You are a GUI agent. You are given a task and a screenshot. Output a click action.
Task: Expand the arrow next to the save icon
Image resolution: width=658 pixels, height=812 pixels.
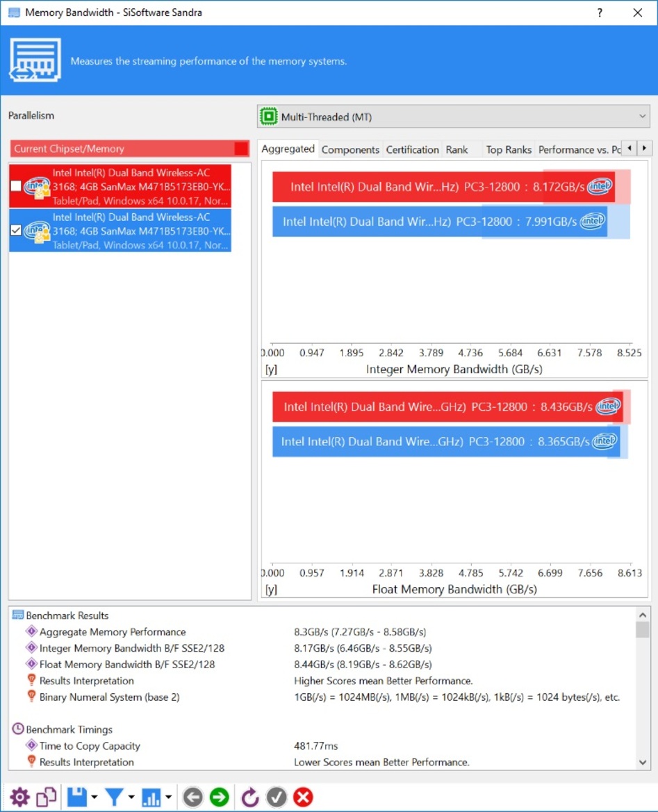click(94, 797)
